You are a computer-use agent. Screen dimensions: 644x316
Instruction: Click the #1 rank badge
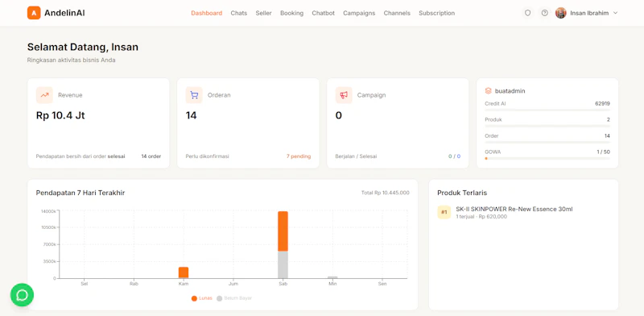[x=444, y=212]
